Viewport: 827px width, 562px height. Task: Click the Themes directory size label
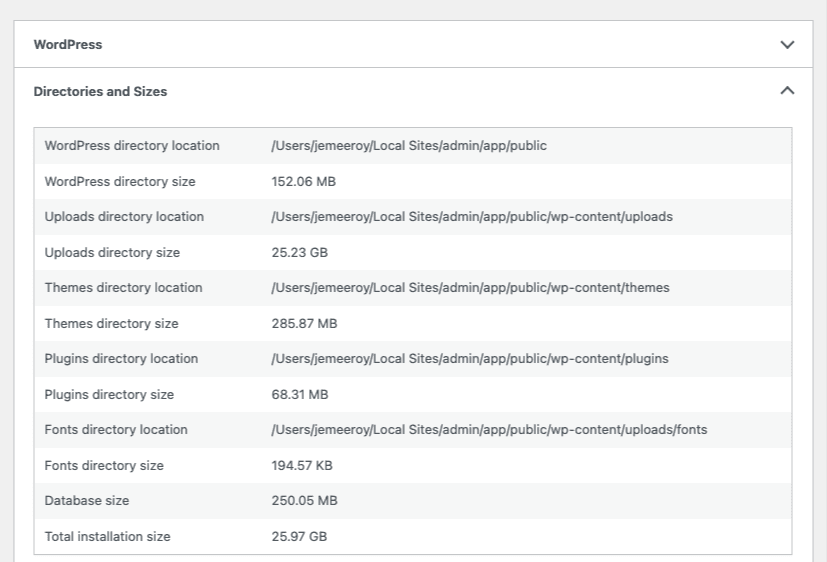[x=111, y=324]
